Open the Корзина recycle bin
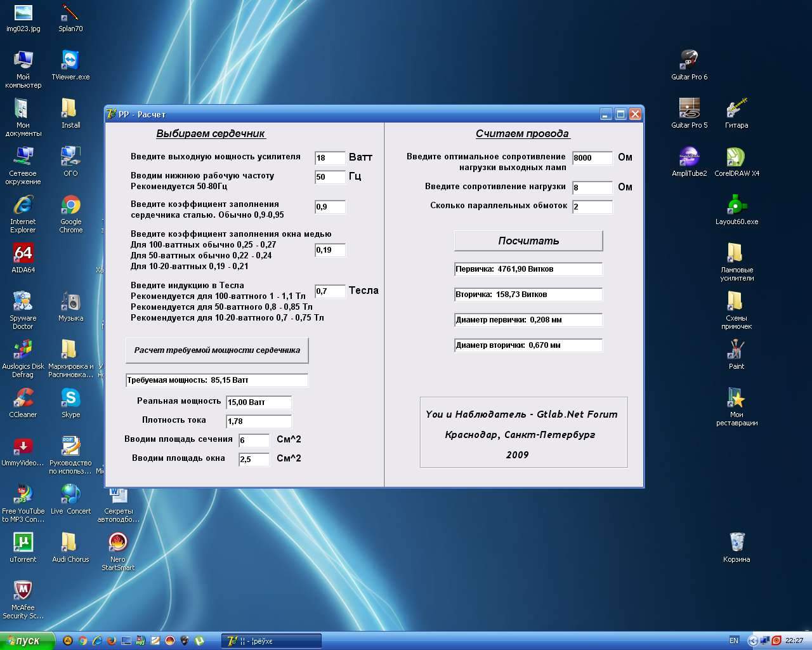The image size is (812, 650). click(736, 543)
